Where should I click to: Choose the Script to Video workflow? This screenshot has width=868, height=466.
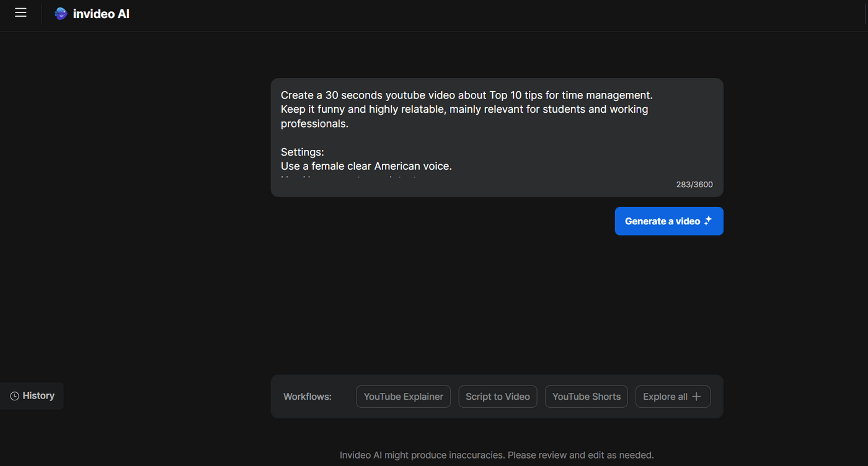[497, 396]
